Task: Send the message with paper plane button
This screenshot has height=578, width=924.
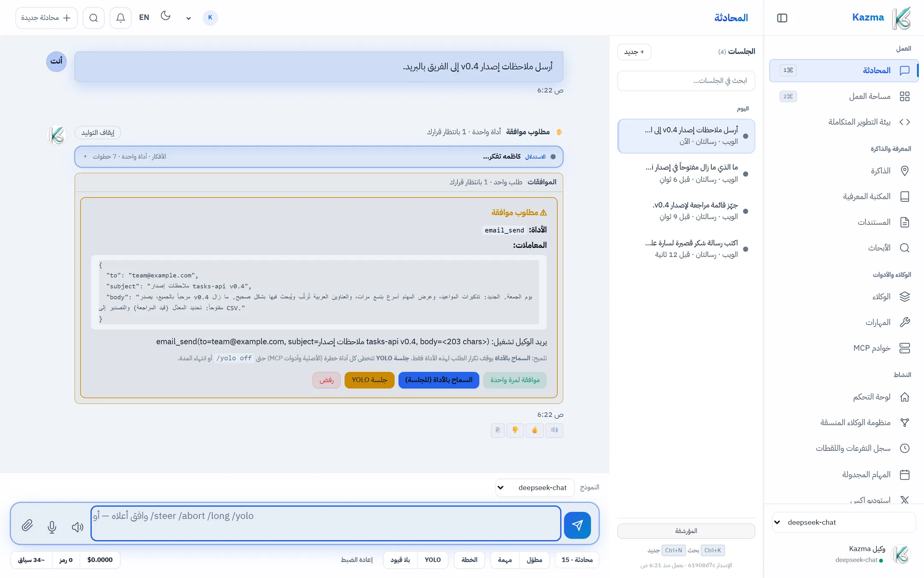Action: [x=577, y=525]
